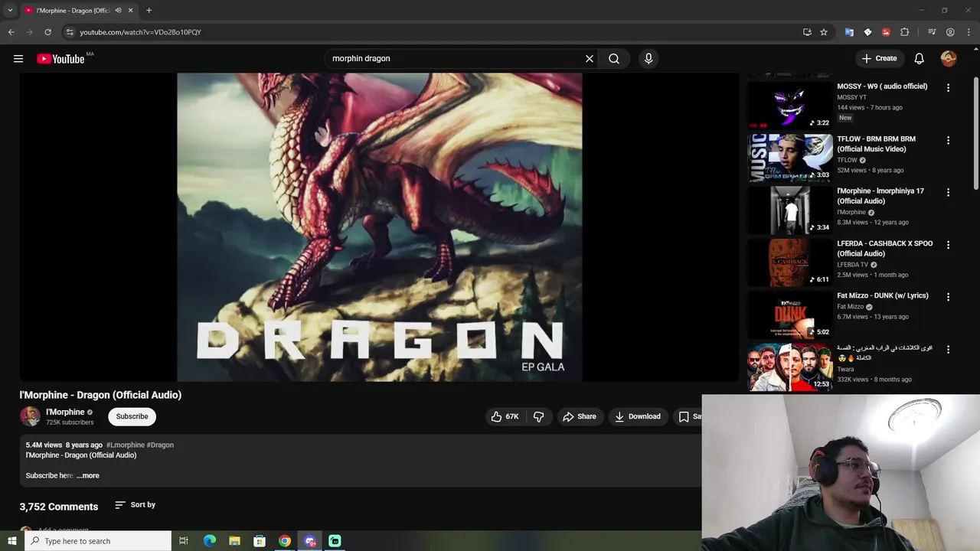The image size is (980, 551).
Task: Open the Chrome profile icon
Action: pyautogui.click(x=950, y=32)
